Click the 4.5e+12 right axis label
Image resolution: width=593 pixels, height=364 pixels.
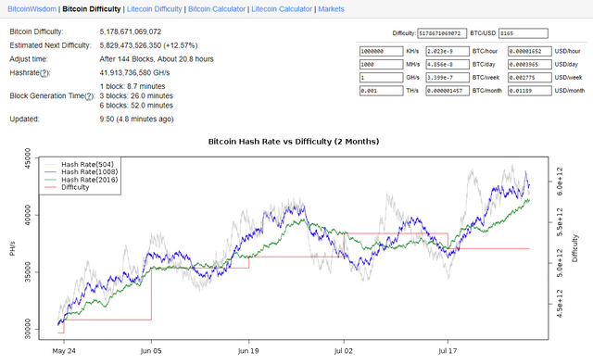pos(560,304)
